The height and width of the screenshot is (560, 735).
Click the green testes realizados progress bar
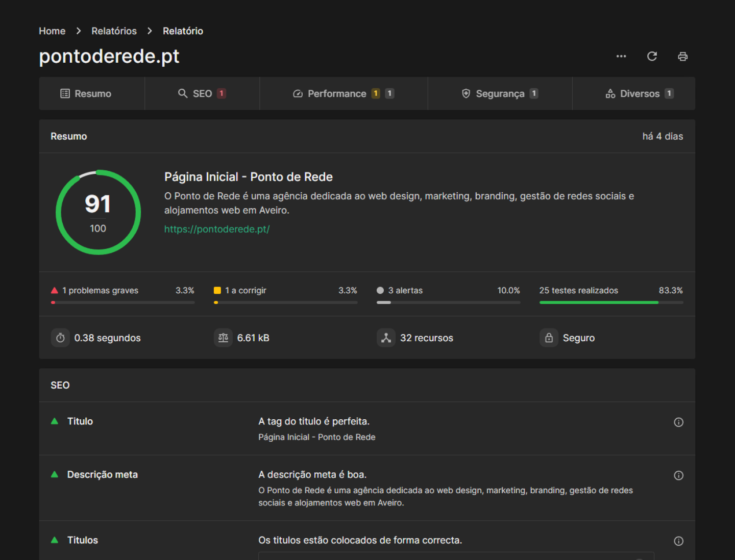click(x=611, y=302)
